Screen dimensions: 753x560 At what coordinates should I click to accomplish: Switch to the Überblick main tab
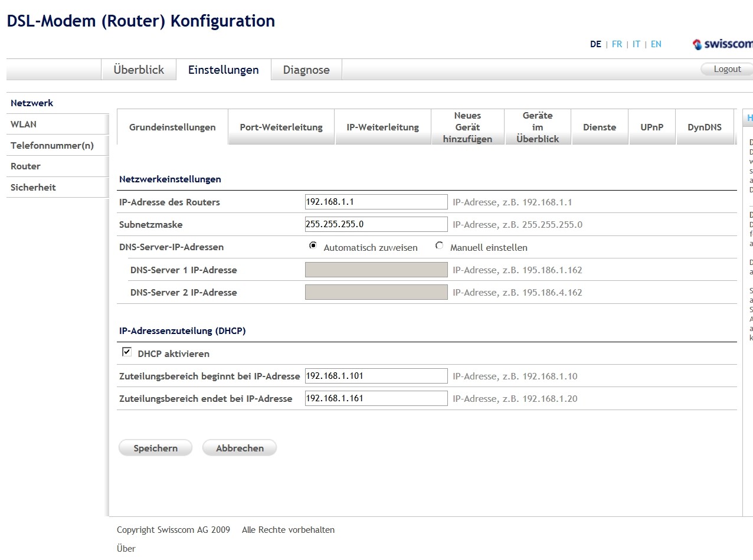139,70
